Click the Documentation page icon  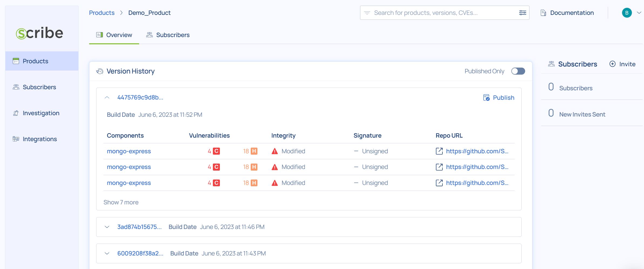pos(543,13)
